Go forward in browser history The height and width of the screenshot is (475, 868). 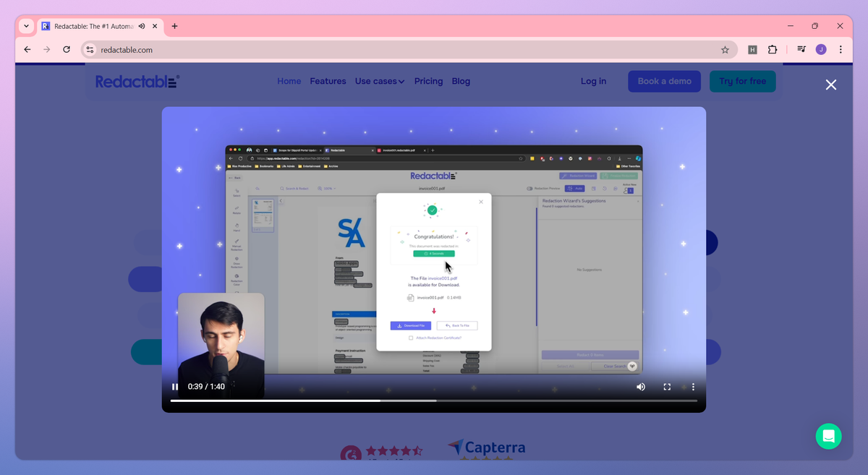coord(47,50)
